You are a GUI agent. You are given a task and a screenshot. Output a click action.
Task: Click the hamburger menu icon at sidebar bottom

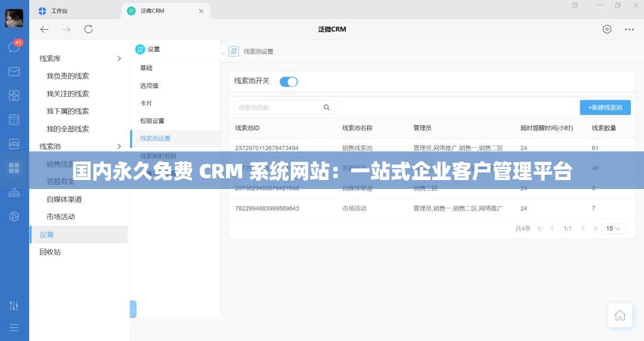click(x=14, y=327)
